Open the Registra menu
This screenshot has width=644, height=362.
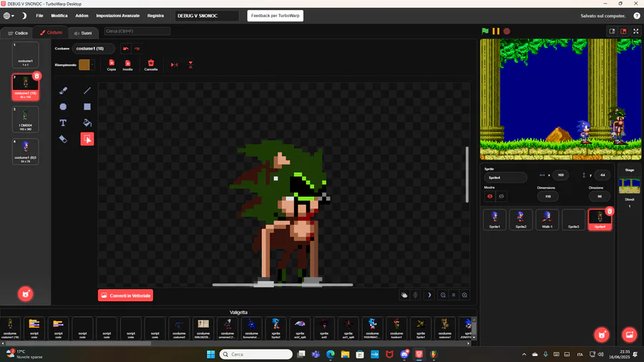pos(155,16)
